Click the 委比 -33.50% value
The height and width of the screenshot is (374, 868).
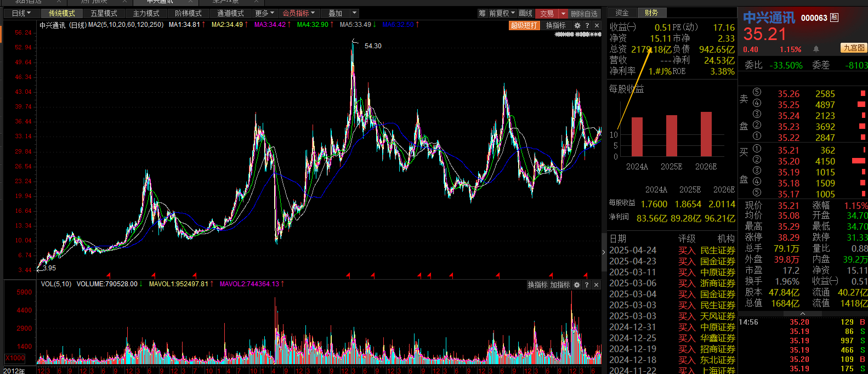(786, 65)
